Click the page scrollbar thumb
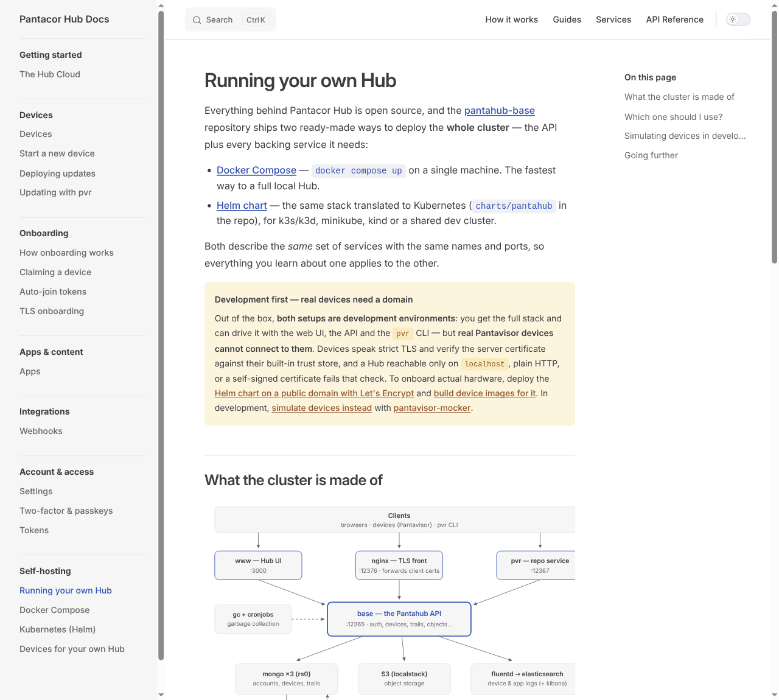Image resolution: width=779 pixels, height=700 pixels. 774,137
